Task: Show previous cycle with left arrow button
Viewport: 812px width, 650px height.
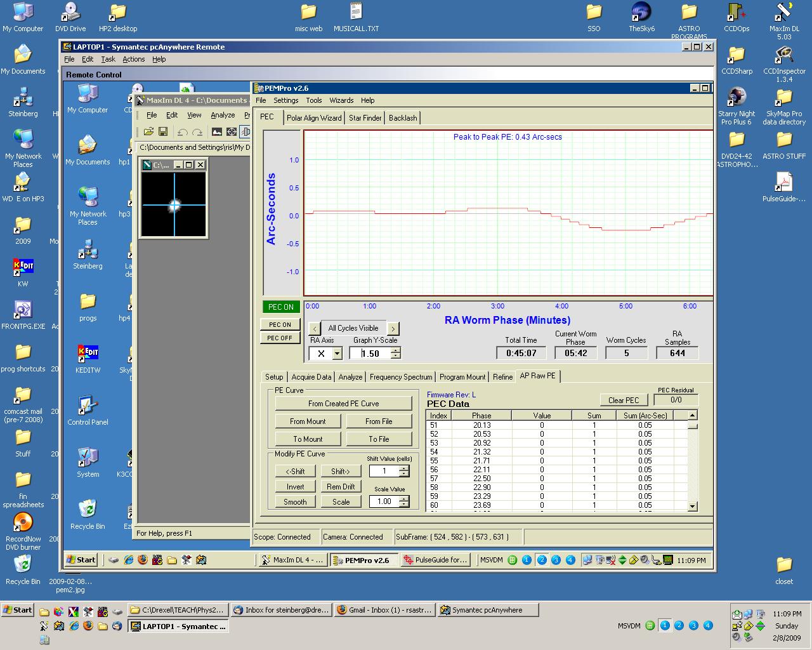Action: pos(314,328)
